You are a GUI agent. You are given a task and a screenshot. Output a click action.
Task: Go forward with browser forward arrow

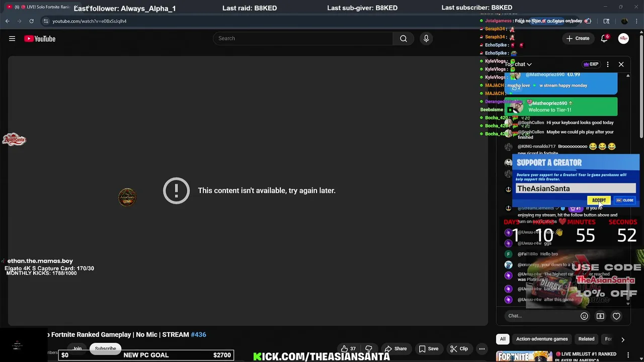pos(19,21)
